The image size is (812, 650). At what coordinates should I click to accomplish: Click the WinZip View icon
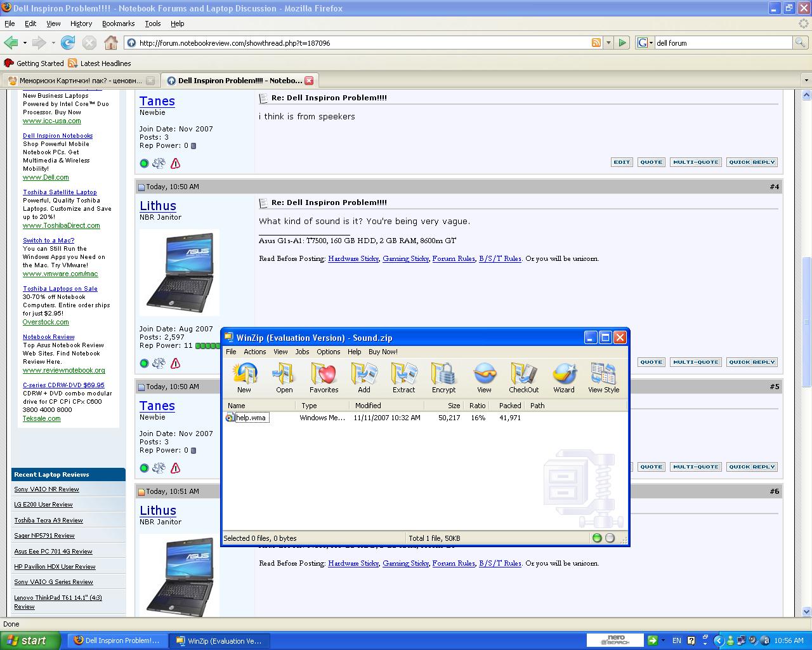(484, 378)
